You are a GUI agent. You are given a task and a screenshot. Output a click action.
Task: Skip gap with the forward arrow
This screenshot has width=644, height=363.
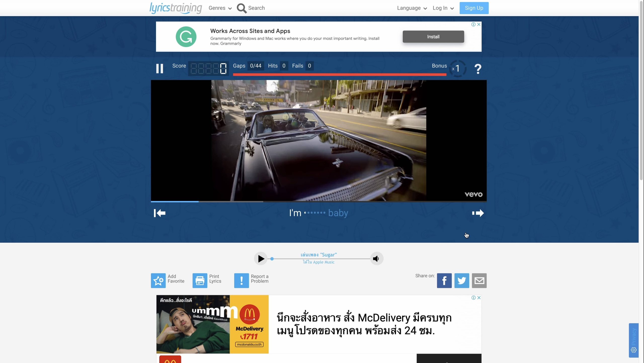(478, 213)
